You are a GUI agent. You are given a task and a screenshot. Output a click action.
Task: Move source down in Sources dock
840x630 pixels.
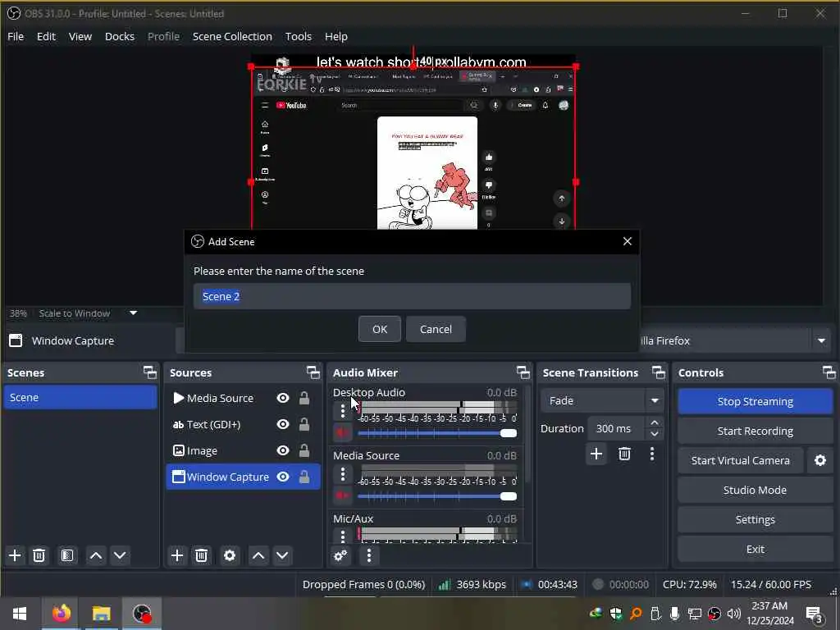tap(282, 555)
